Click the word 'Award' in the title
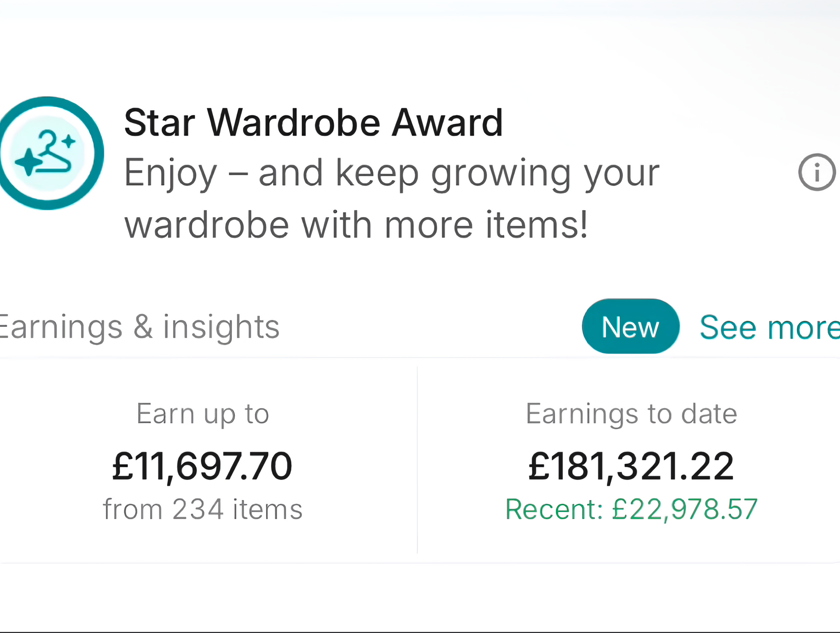 click(x=447, y=123)
